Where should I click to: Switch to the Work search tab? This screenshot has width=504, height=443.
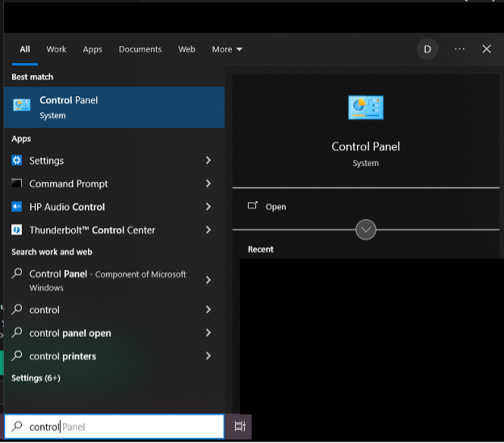click(x=57, y=49)
